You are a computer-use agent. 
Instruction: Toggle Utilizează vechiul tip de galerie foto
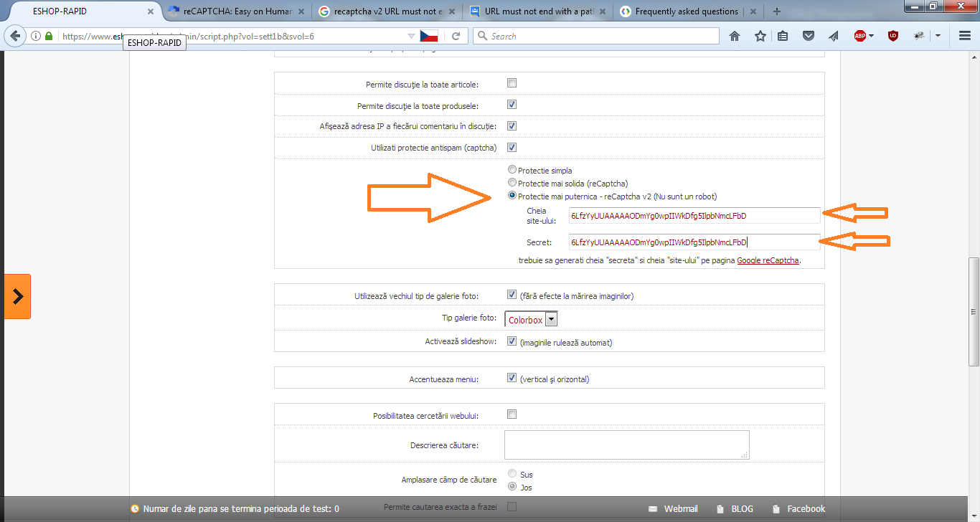512,295
